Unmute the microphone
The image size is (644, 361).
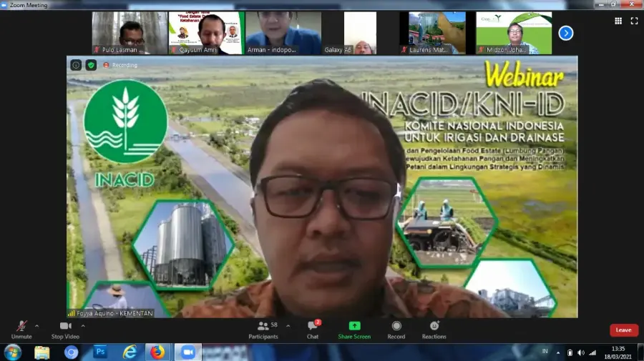[21, 330]
